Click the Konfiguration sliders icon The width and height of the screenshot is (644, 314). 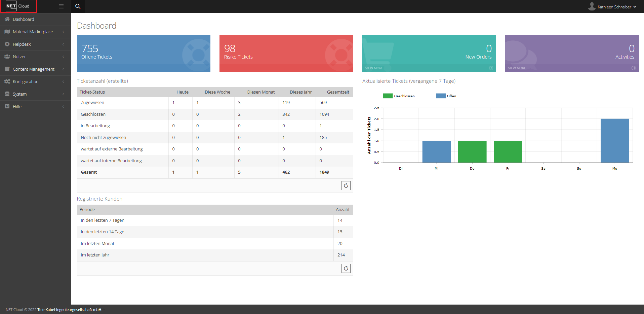7,81
